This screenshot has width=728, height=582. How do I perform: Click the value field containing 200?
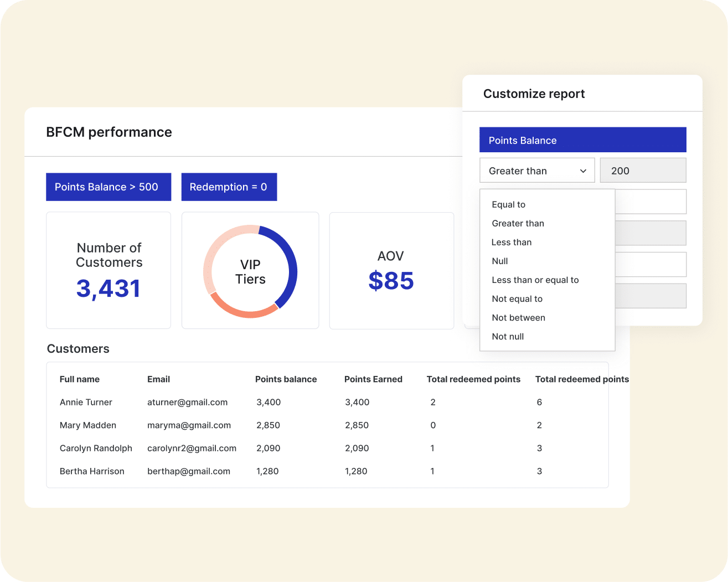pos(642,171)
